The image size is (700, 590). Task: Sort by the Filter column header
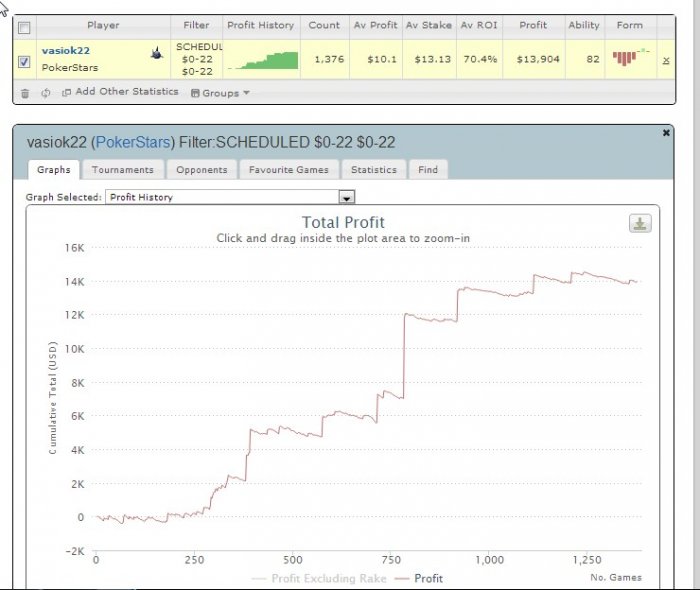pos(196,25)
